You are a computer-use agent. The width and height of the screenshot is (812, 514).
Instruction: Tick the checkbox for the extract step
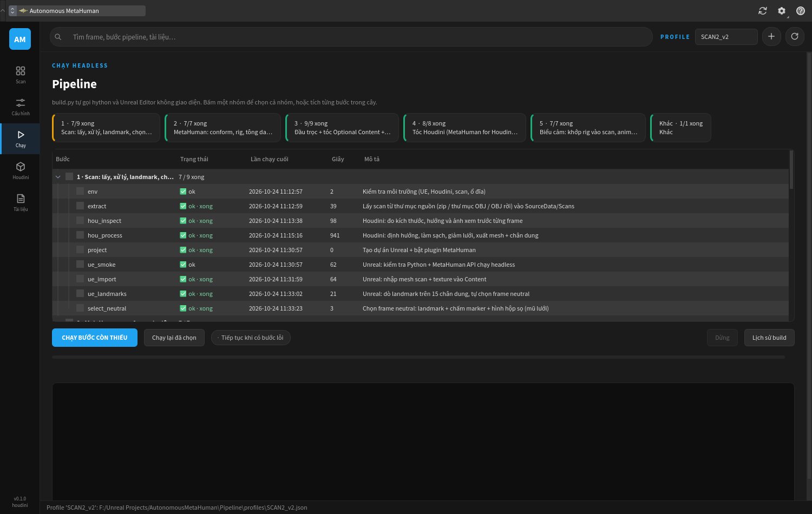pyautogui.click(x=80, y=206)
